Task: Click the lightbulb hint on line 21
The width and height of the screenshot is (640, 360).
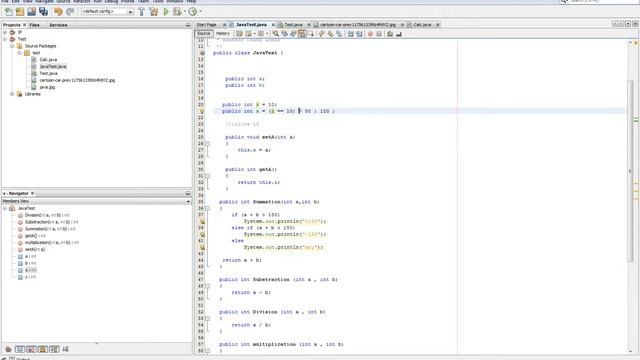Action: [x=202, y=111]
